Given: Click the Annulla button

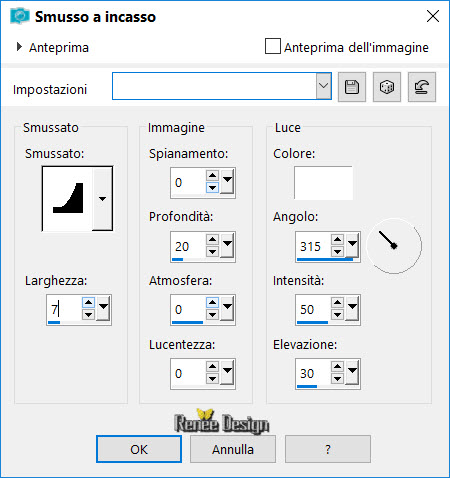Looking at the screenshot, I should click(233, 449).
